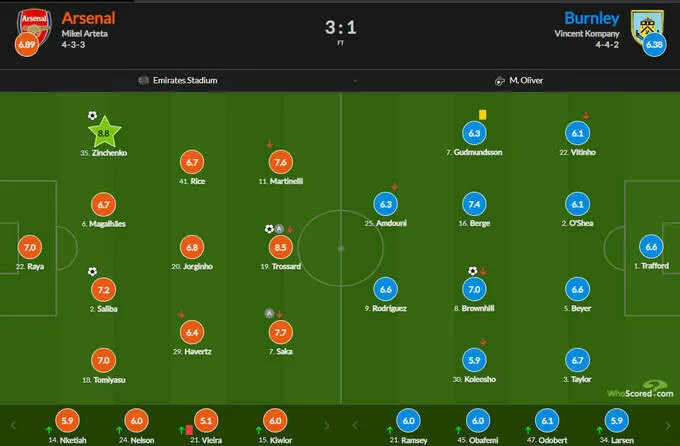Open the Arsenal team name link
This screenshot has height=446, width=680.
88,18
